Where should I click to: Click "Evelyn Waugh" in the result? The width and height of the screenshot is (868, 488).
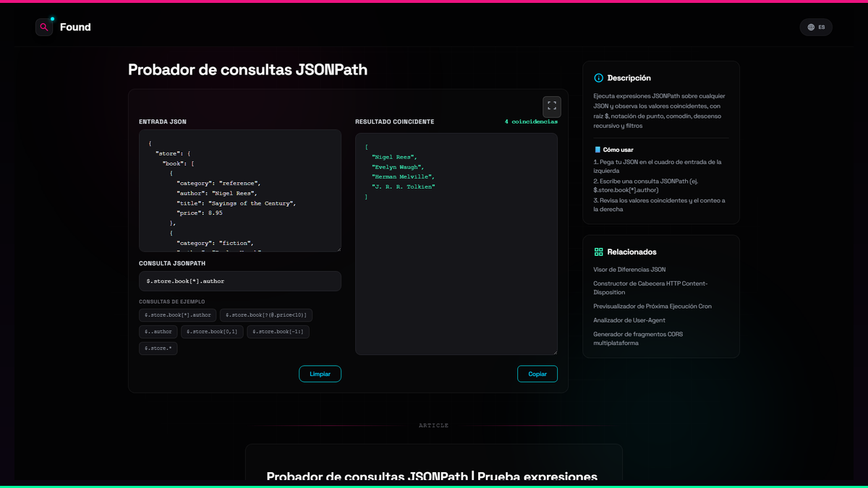click(x=398, y=167)
